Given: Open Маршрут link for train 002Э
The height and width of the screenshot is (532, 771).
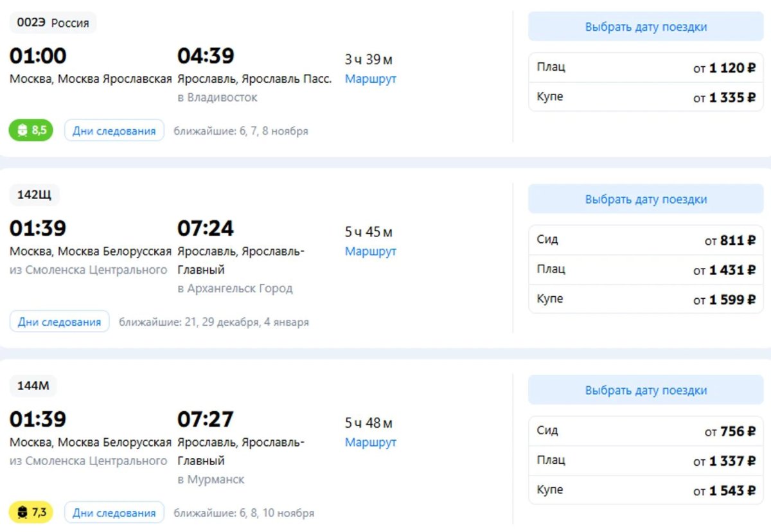Looking at the screenshot, I should point(371,79).
